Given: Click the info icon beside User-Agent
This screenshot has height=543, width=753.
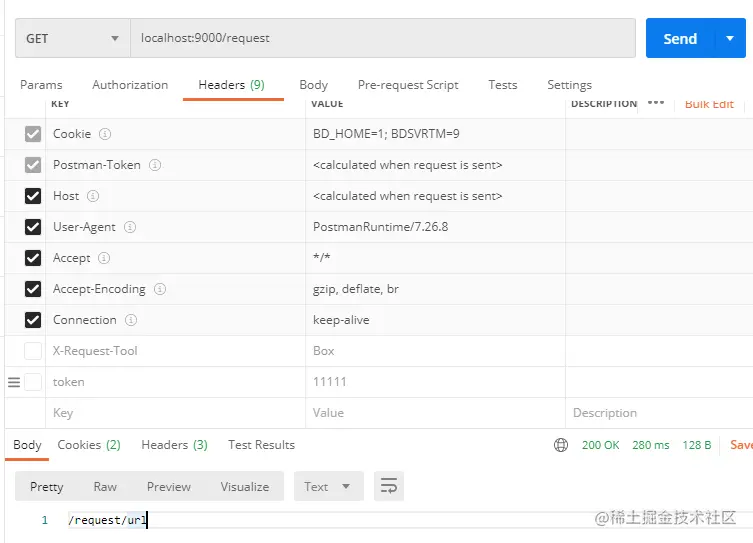Looking at the screenshot, I should (130, 227).
